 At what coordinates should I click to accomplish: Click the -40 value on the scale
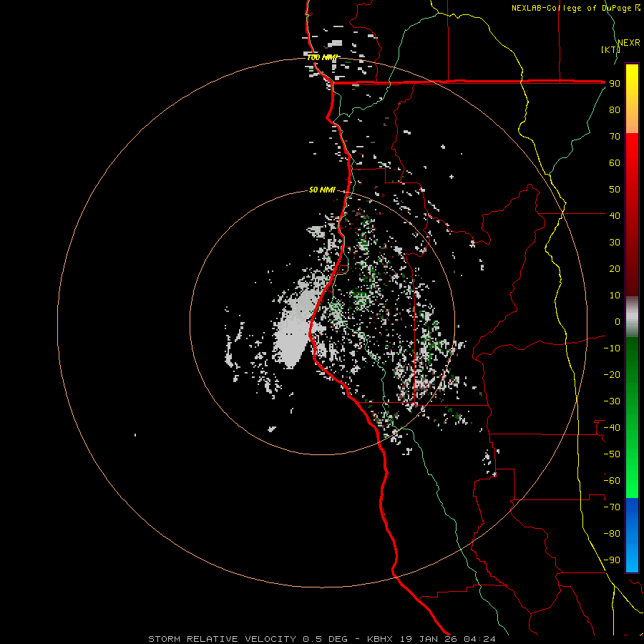tap(612, 428)
